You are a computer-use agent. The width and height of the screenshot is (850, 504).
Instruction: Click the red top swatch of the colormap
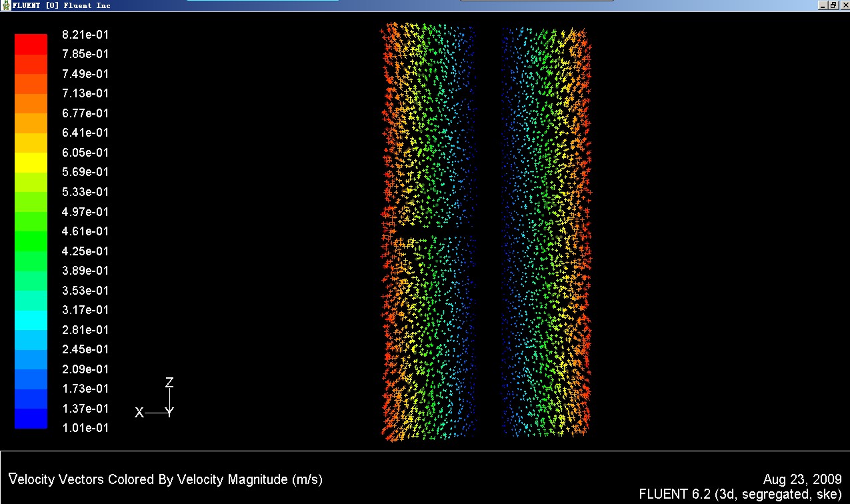31,44
